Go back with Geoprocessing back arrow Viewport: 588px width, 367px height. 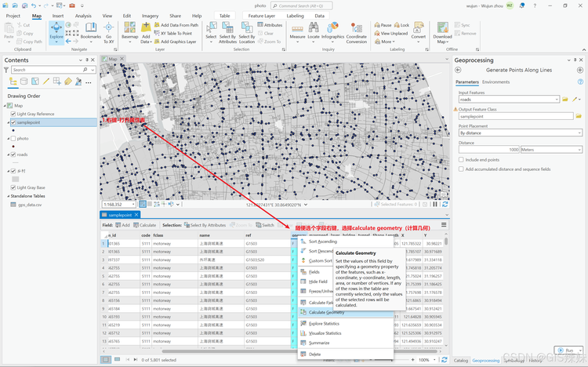click(458, 70)
